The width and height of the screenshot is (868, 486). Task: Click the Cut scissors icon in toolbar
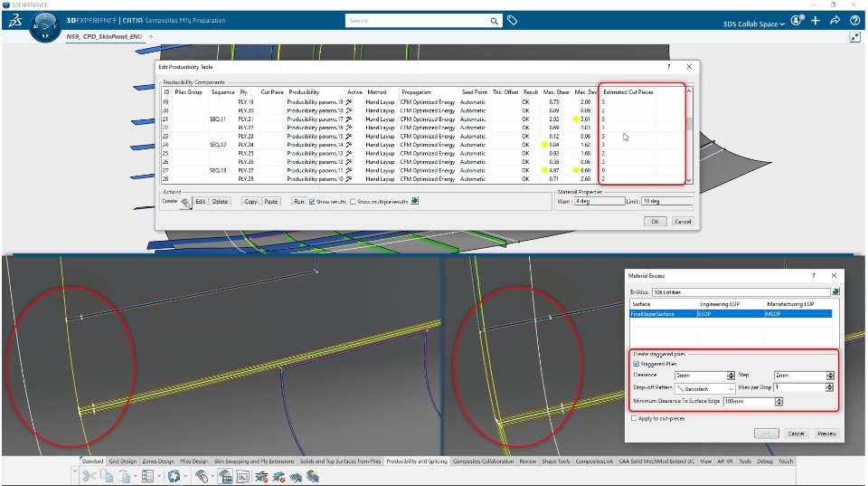coord(90,476)
